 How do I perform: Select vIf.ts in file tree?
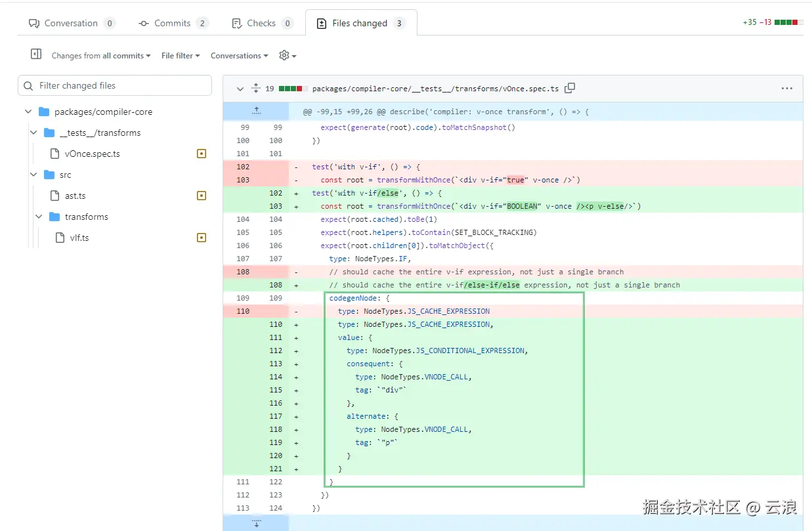(x=79, y=238)
